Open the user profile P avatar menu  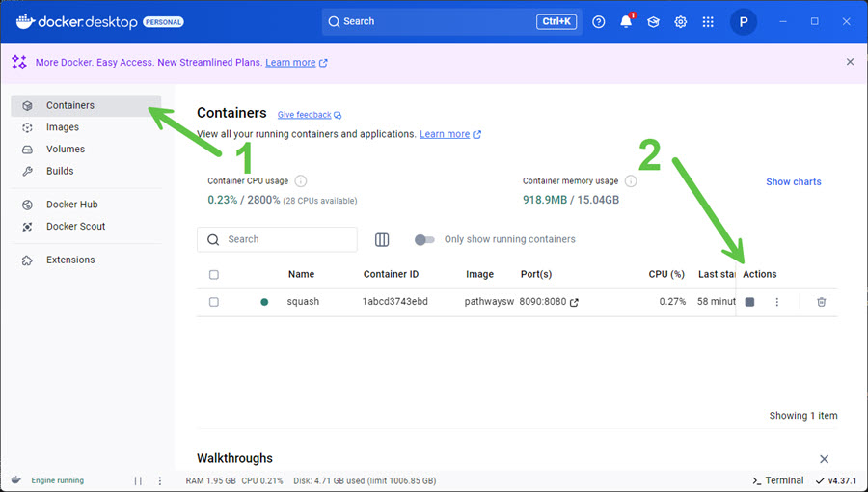tap(744, 21)
